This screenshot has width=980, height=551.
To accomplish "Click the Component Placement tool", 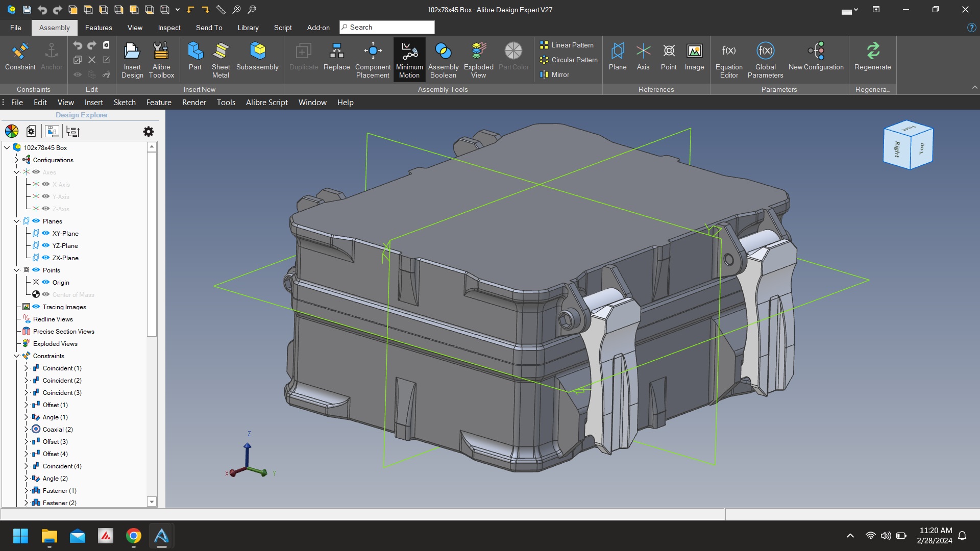I will pyautogui.click(x=373, y=60).
